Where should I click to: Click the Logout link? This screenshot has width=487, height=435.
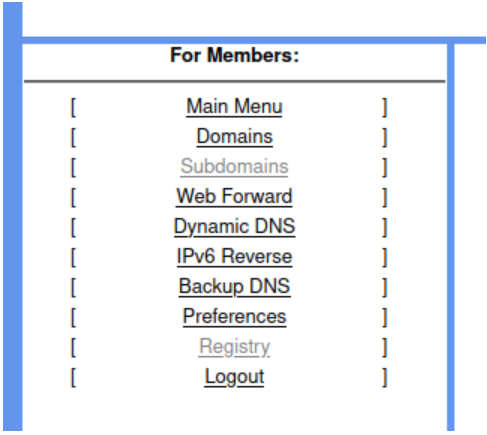click(234, 377)
